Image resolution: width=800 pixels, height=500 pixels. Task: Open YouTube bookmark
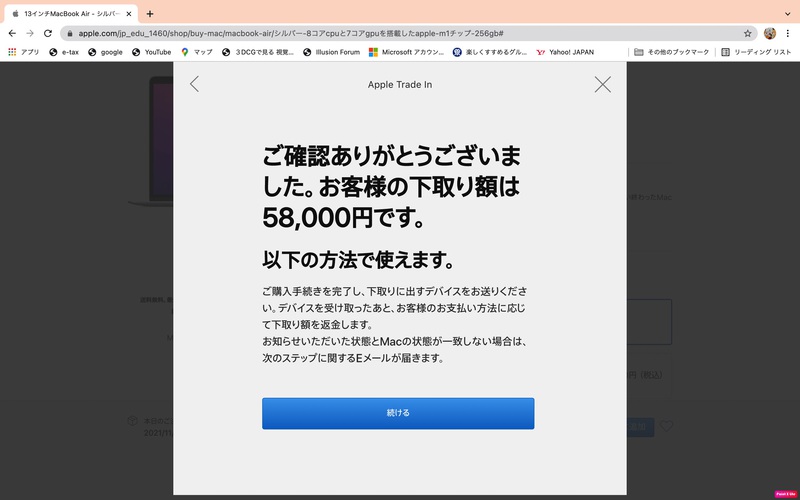point(152,52)
